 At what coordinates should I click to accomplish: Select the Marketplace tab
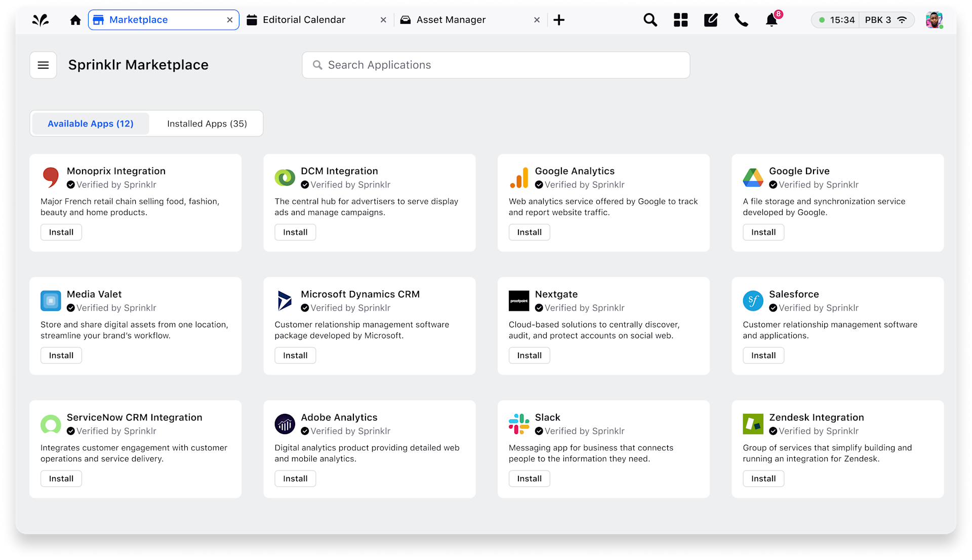tap(139, 20)
